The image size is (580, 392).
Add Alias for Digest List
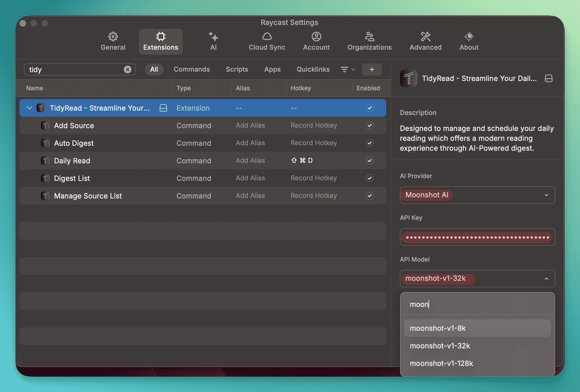pyautogui.click(x=250, y=178)
